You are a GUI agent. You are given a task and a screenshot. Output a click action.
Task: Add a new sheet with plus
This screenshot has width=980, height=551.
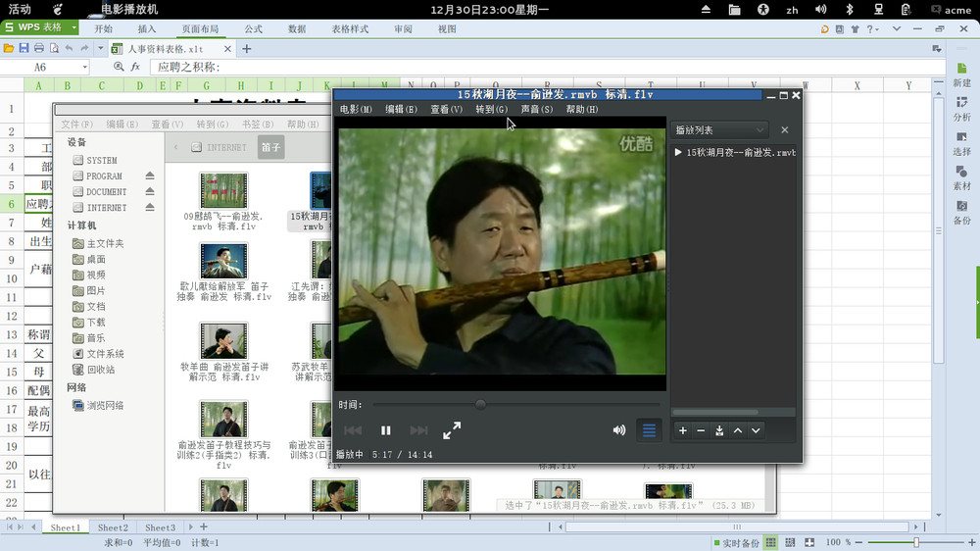tap(204, 527)
